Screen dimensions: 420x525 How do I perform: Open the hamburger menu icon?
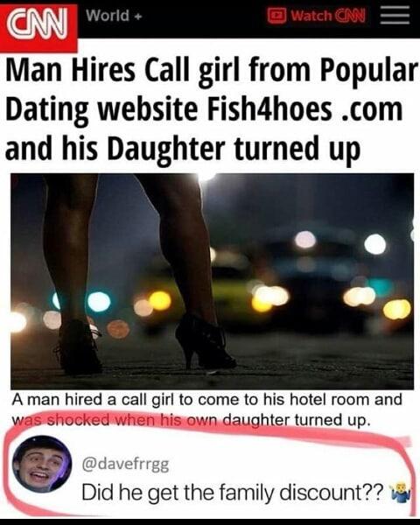click(x=395, y=16)
